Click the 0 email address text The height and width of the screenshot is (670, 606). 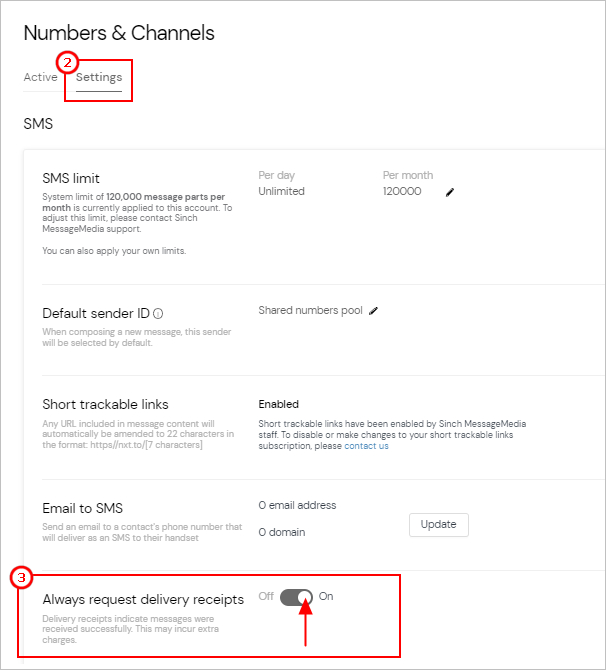[x=297, y=506]
